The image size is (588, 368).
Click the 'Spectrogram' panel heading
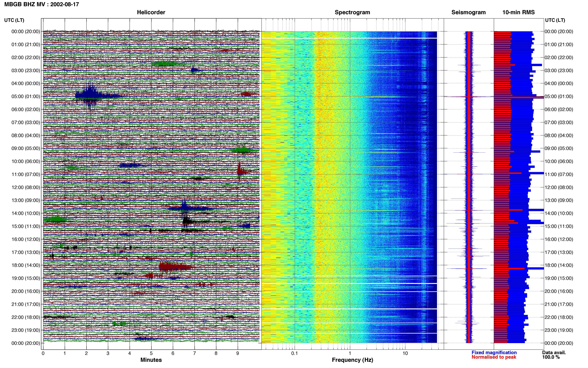pos(352,12)
